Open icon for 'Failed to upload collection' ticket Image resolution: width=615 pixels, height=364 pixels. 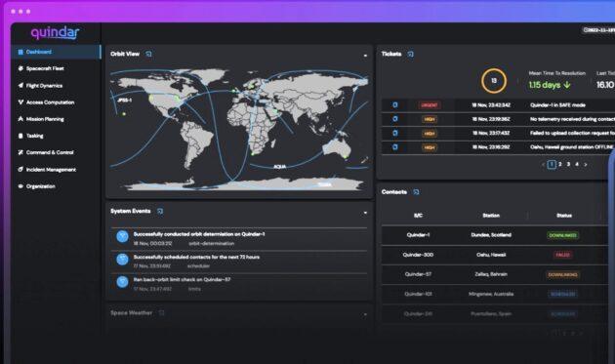395,134
